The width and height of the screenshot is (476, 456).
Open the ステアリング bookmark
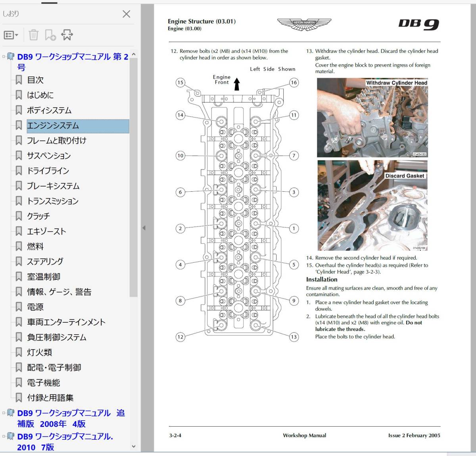click(45, 262)
